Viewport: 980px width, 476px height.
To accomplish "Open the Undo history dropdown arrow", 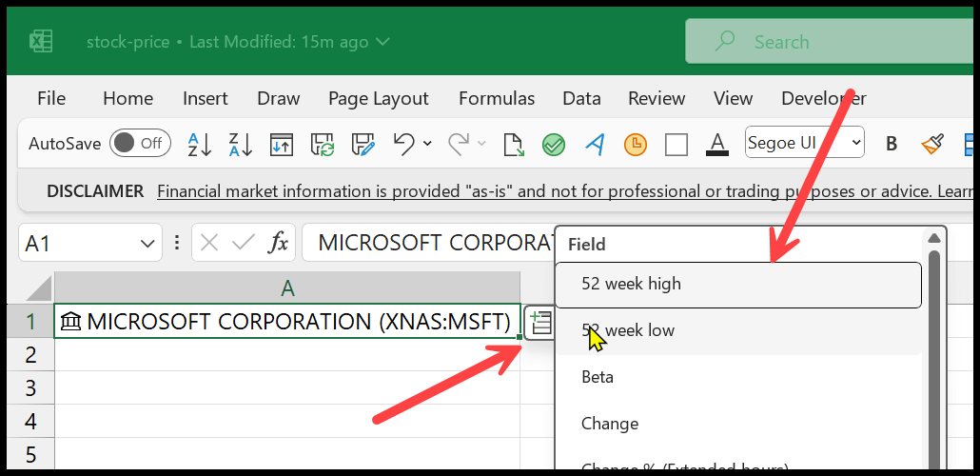I will (427, 144).
